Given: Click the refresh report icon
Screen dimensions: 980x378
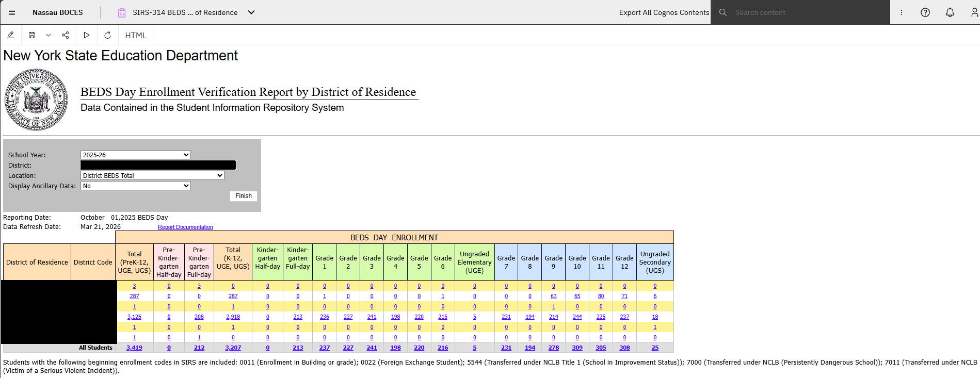Looking at the screenshot, I should pos(107,35).
